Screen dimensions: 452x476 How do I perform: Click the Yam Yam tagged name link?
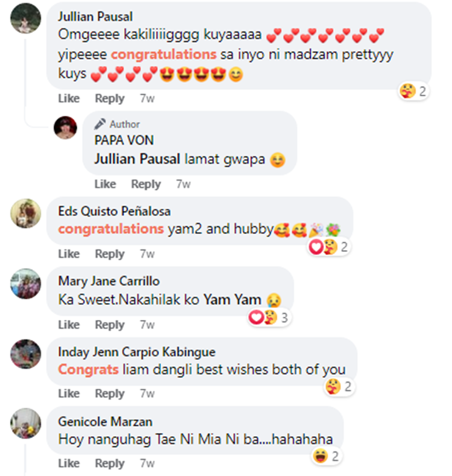coord(232,299)
